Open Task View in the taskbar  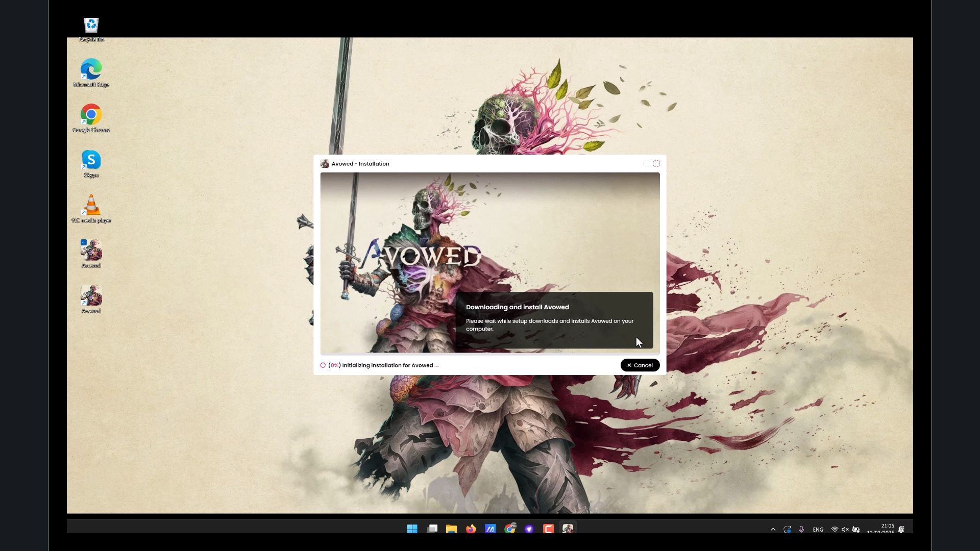click(x=432, y=529)
